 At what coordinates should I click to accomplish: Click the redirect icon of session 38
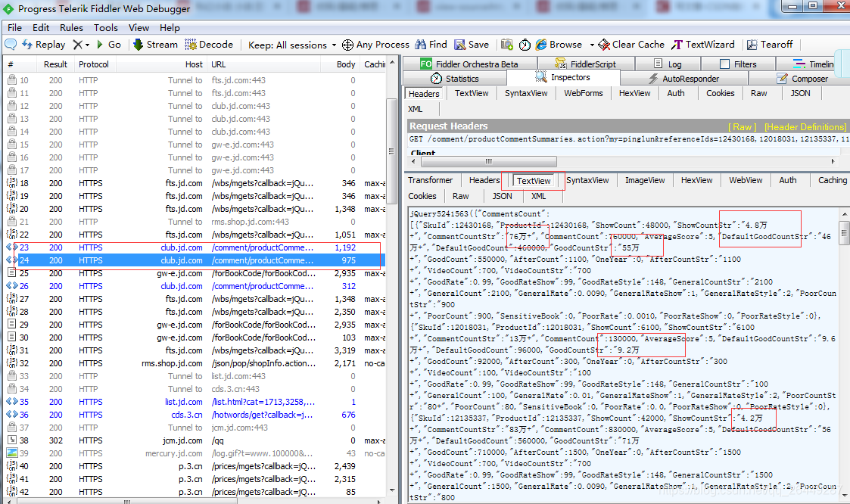11,440
